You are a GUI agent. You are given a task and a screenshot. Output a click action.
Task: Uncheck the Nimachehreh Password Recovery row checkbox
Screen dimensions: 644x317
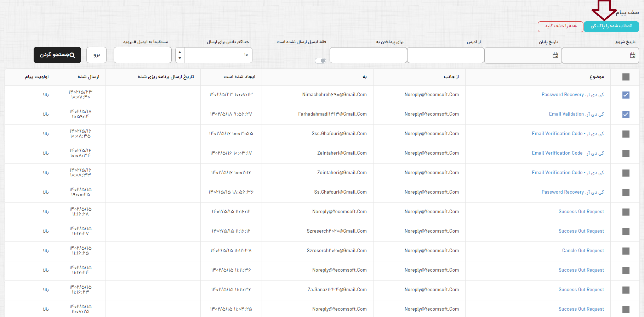point(626,95)
